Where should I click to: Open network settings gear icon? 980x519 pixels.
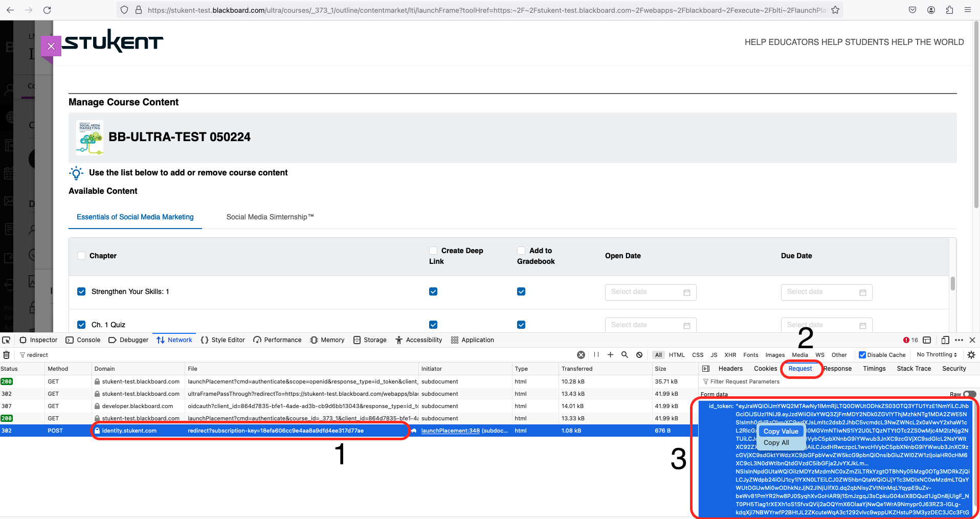point(971,355)
